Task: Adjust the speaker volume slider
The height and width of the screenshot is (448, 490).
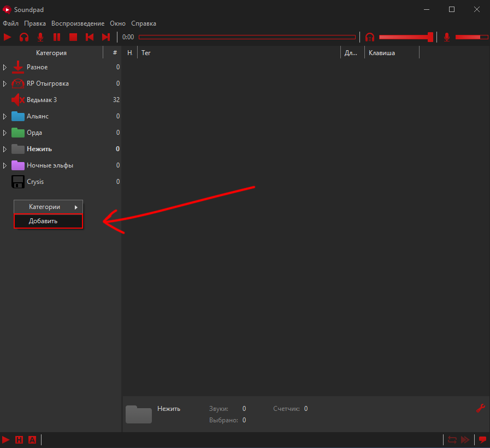Action: [x=406, y=37]
